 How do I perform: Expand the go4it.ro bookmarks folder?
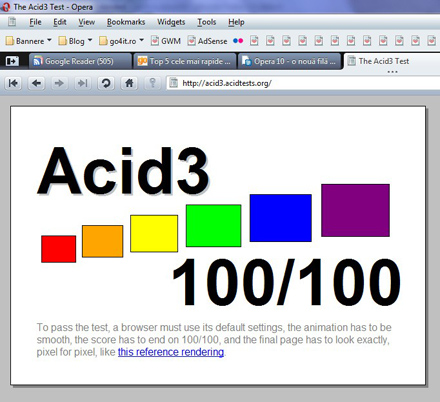tap(122, 41)
